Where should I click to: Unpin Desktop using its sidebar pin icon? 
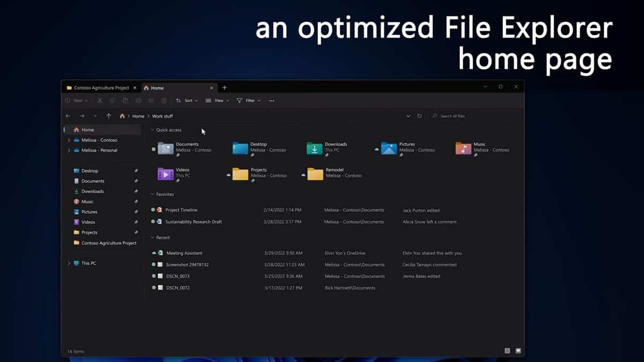pyautogui.click(x=136, y=171)
